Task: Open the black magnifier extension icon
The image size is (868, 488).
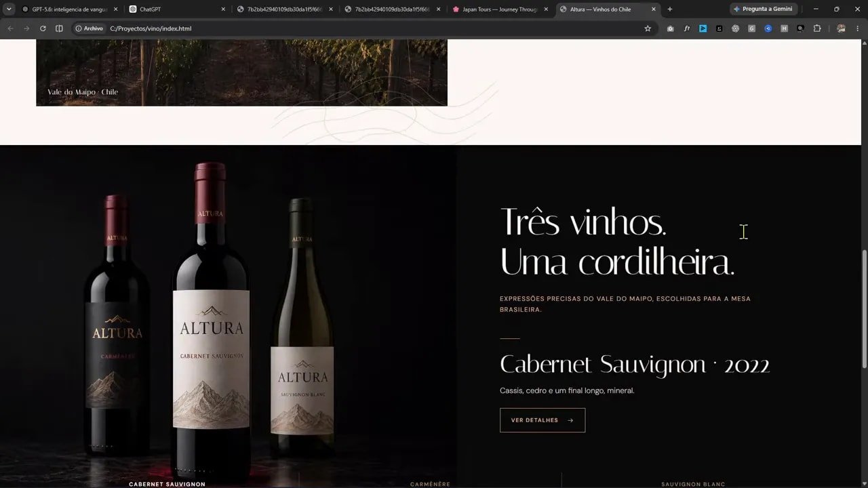Action: coord(800,28)
